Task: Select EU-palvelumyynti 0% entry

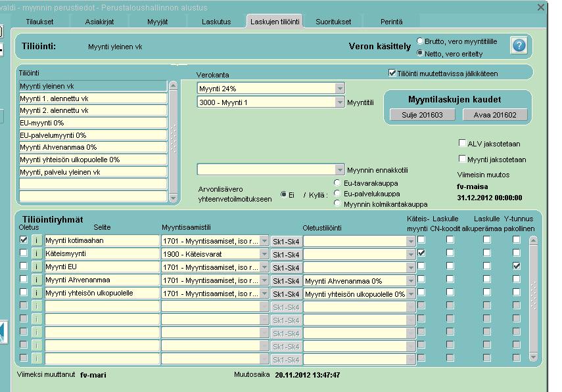Action: click(x=93, y=135)
